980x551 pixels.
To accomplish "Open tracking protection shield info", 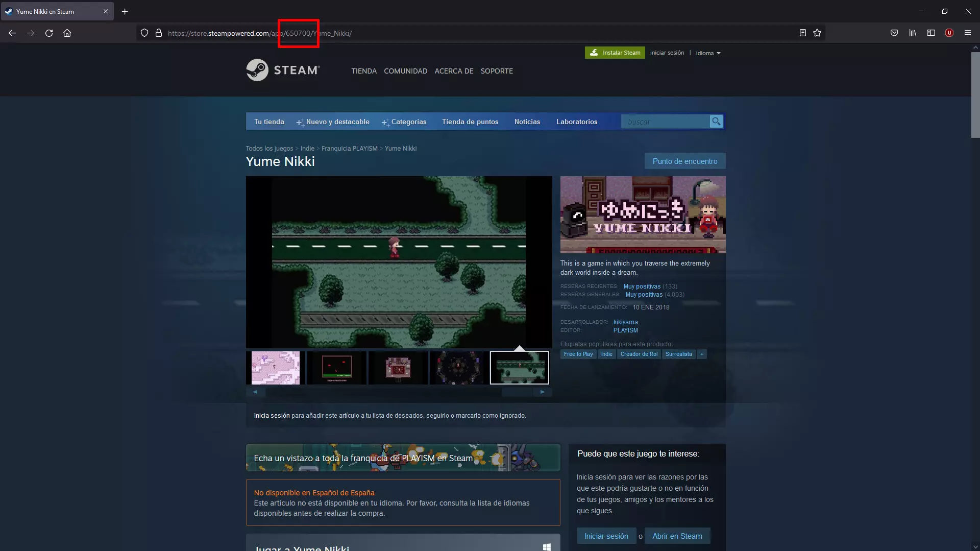I will tap(144, 33).
